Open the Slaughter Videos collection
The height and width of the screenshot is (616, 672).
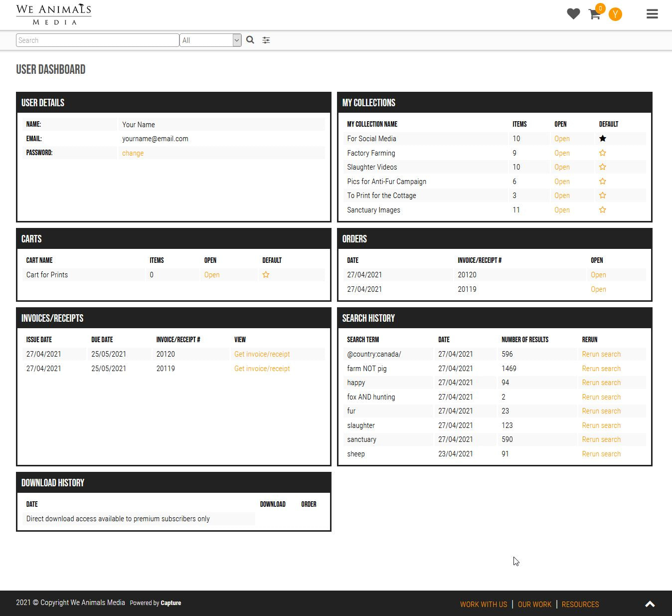[x=562, y=167]
